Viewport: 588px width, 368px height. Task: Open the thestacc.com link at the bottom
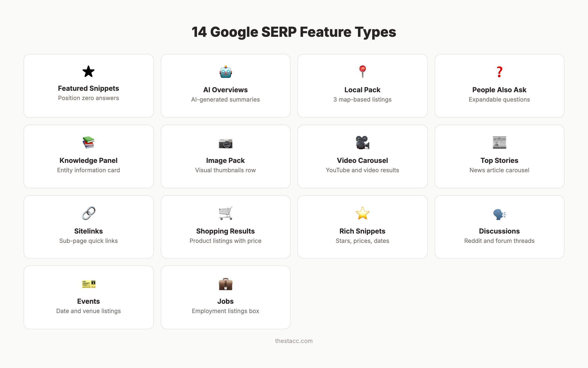[294, 341]
